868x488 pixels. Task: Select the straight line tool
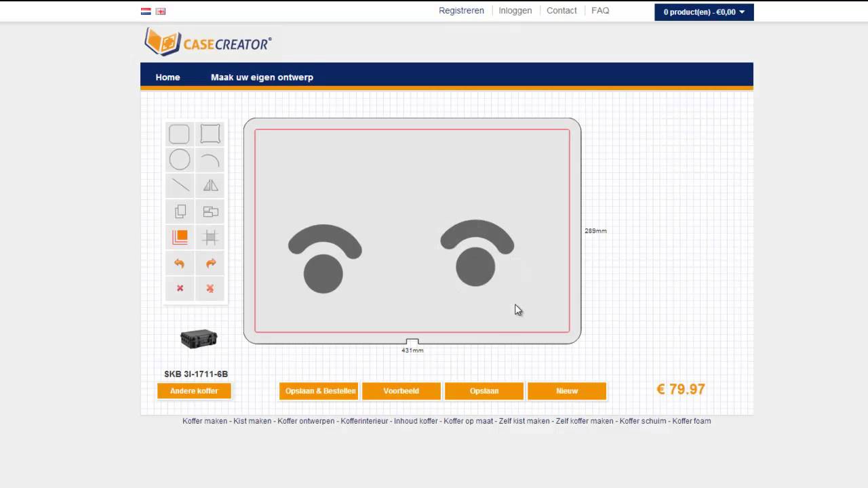(180, 185)
